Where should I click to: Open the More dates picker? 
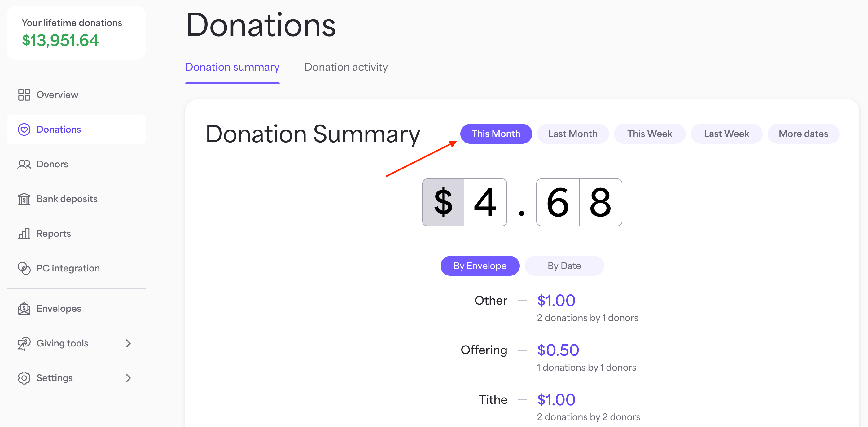tap(803, 134)
